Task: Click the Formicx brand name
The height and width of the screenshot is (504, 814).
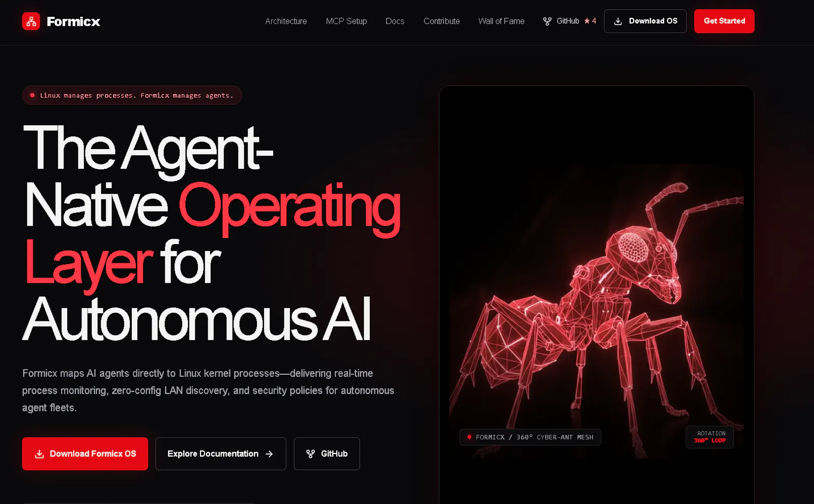Action: (x=73, y=21)
